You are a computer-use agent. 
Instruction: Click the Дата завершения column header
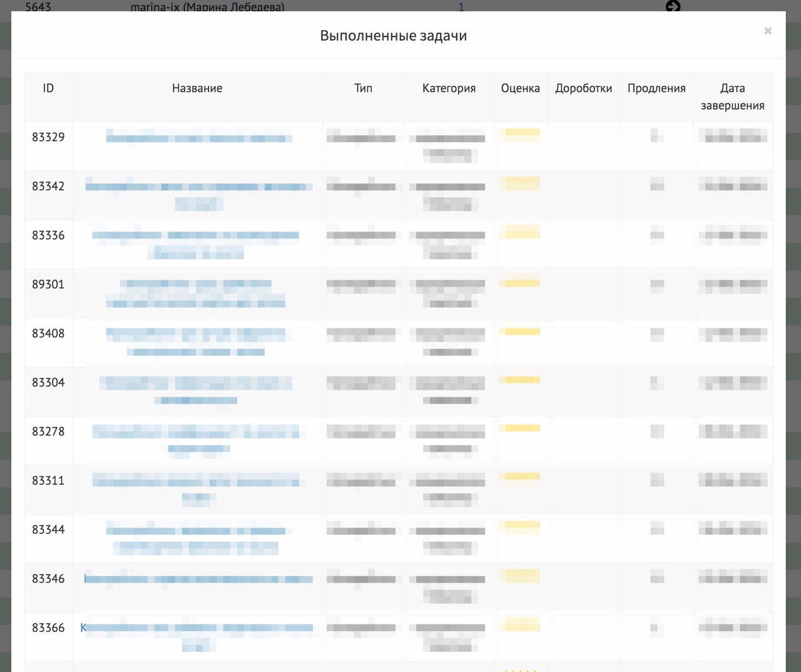[x=732, y=97]
